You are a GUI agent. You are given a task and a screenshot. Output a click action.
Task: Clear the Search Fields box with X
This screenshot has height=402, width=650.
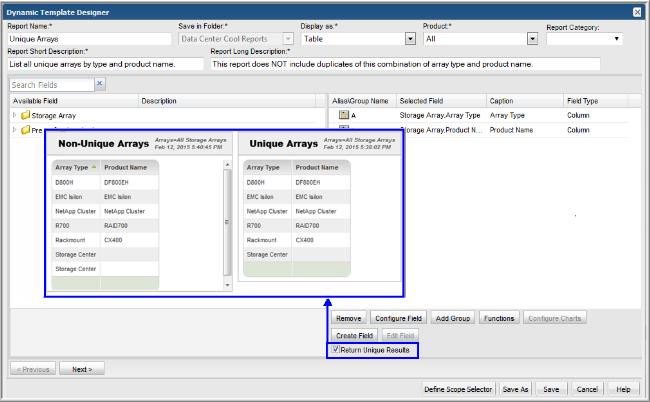click(x=100, y=85)
